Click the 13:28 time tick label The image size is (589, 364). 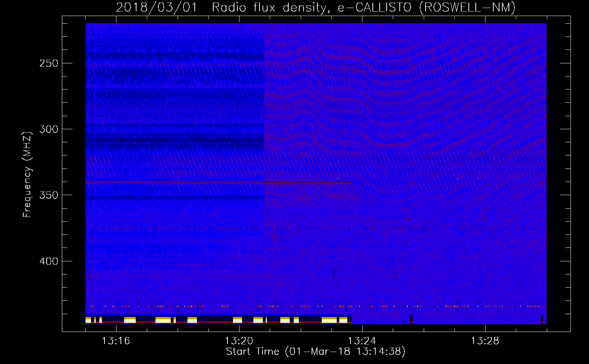485,341
